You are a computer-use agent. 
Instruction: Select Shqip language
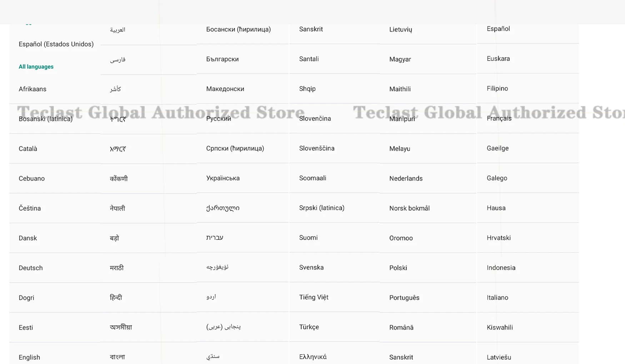pyautogui.click(x=307, y=89)
